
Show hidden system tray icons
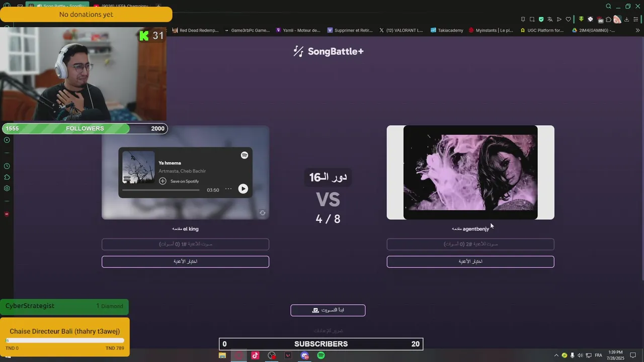[x=556, y=355]
